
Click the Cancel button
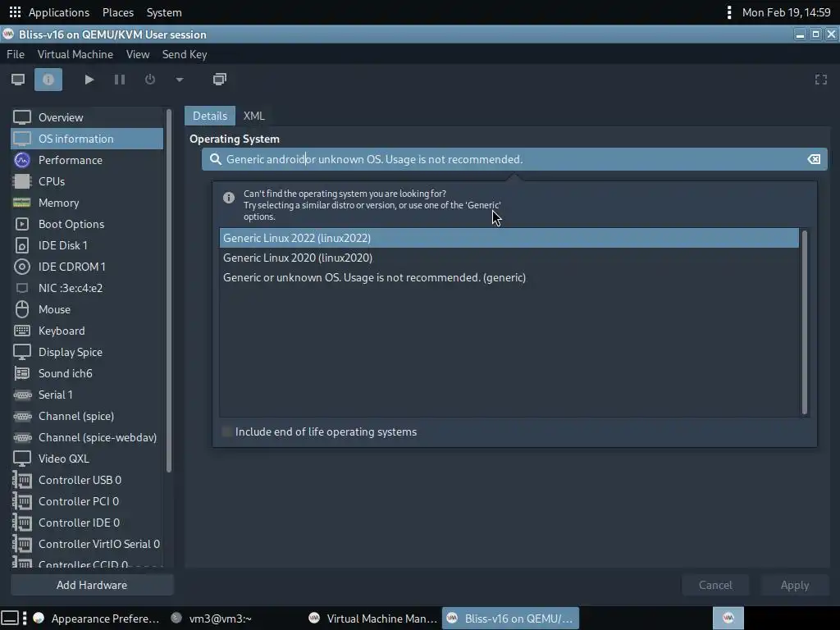coord(715,585)
